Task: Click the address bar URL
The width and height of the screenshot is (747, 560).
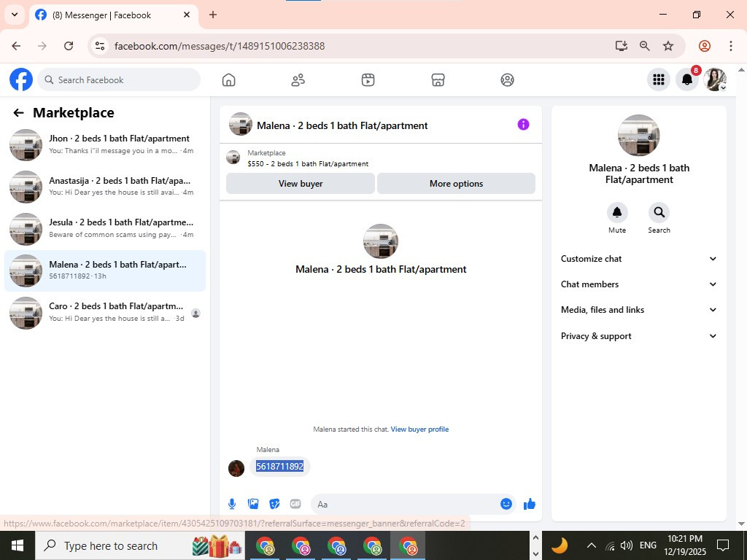Action: [220, 46]
